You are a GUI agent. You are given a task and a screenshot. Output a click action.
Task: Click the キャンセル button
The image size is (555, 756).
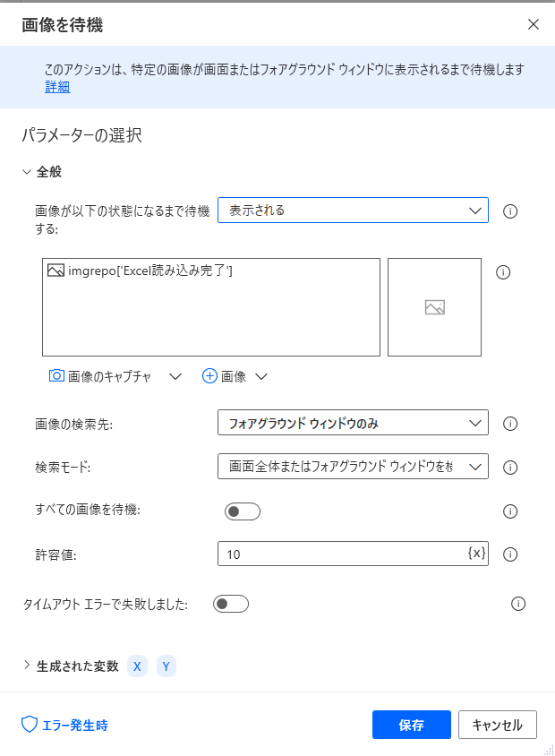coord(497,725)
